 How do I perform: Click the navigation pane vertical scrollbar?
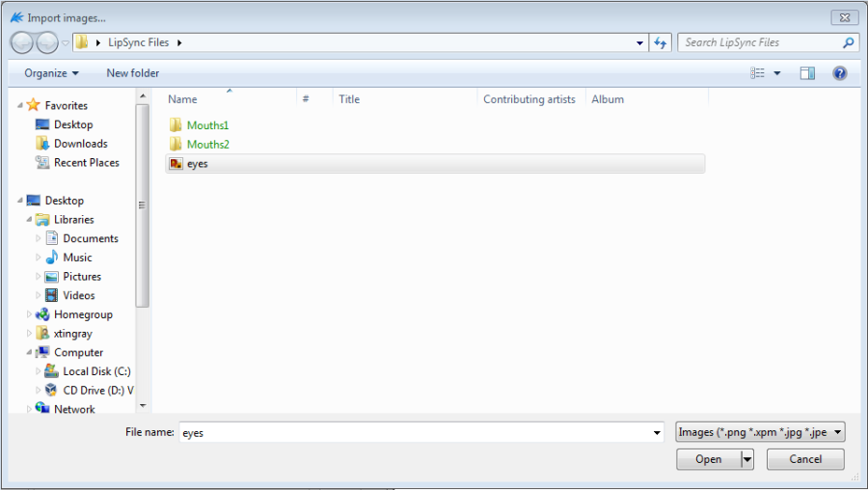point(143,204)
